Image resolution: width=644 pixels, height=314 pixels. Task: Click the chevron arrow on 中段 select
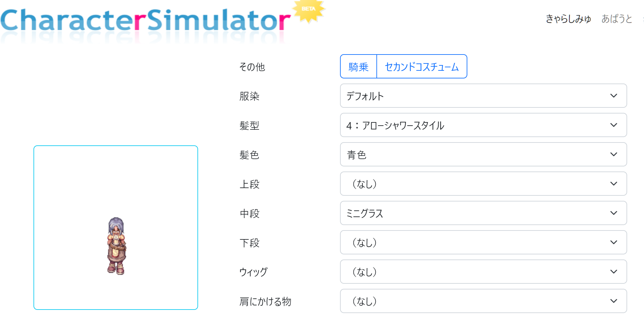(614, 213)
